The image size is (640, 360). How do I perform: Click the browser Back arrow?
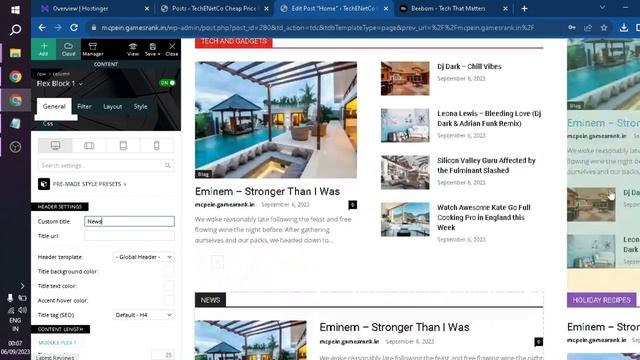[42, 28]
